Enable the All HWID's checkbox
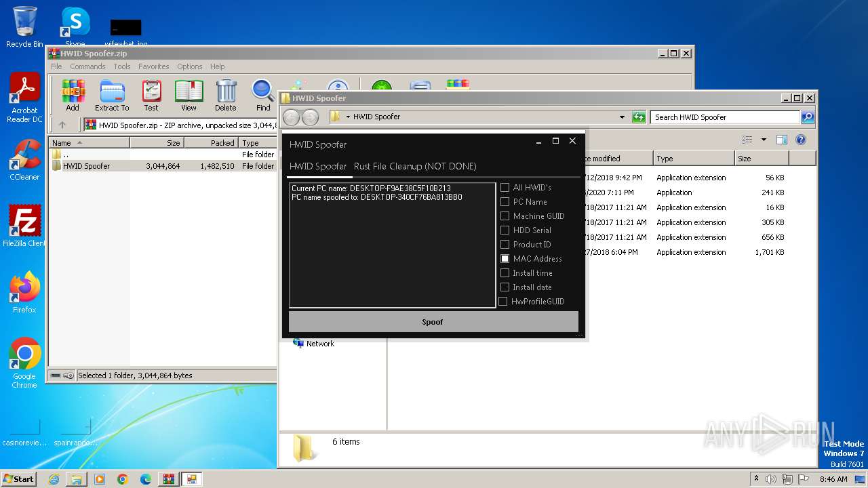The width and height of the screenshot is (868, 488). coord(505,187)
